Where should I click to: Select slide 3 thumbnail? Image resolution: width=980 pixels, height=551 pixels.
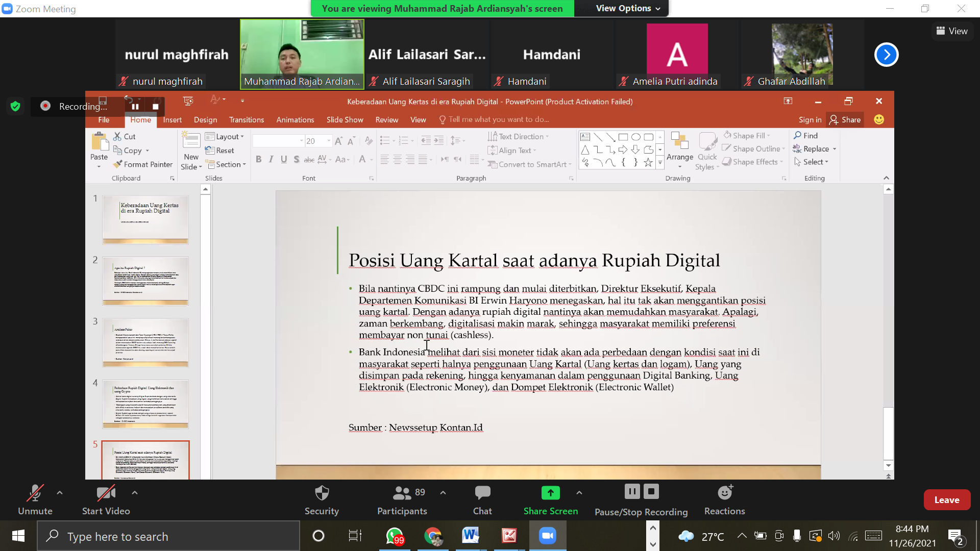[145, 342]
